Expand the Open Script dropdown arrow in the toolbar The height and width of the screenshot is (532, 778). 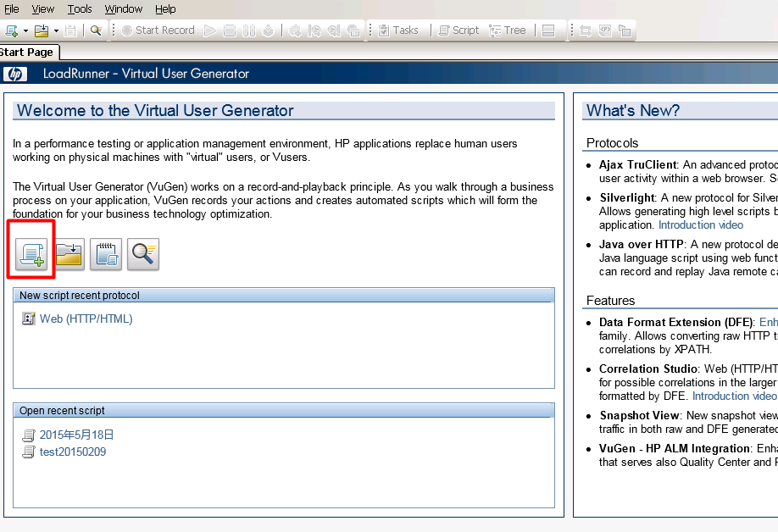point(56,30)
